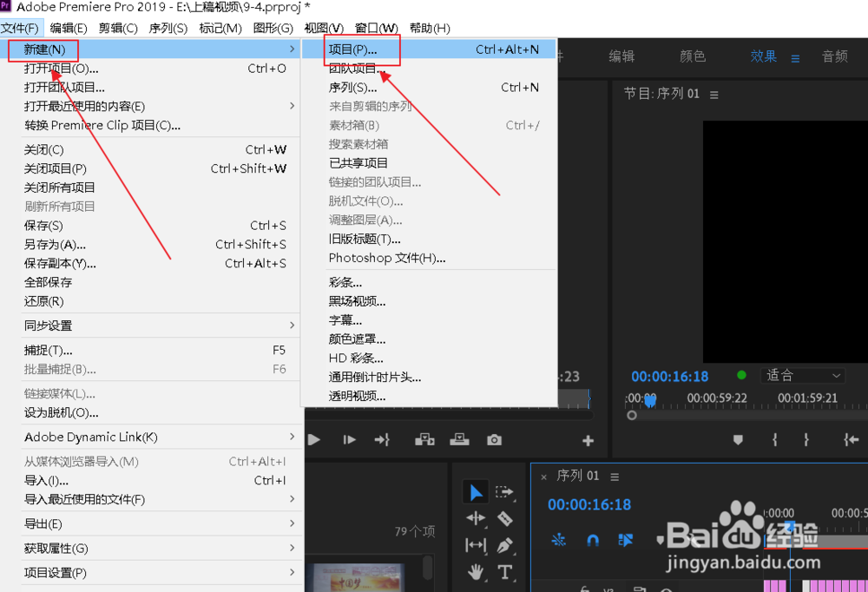Select the Razor tool

[505, 518]
